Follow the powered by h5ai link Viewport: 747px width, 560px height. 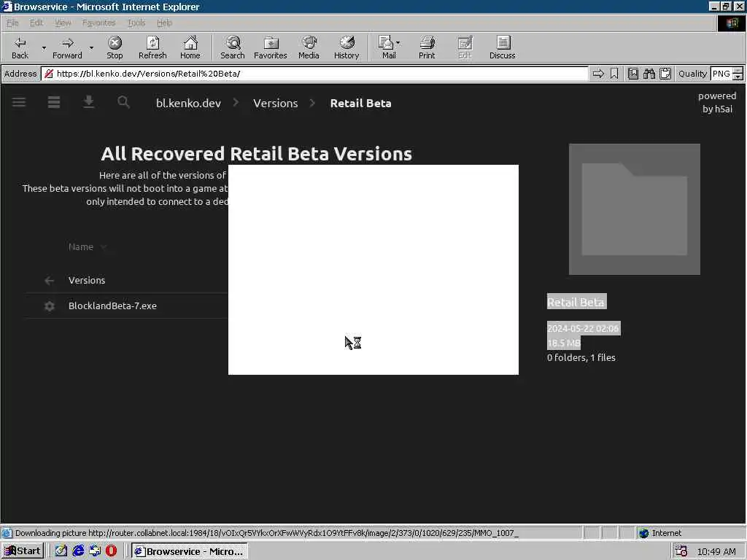pos(717,102)
